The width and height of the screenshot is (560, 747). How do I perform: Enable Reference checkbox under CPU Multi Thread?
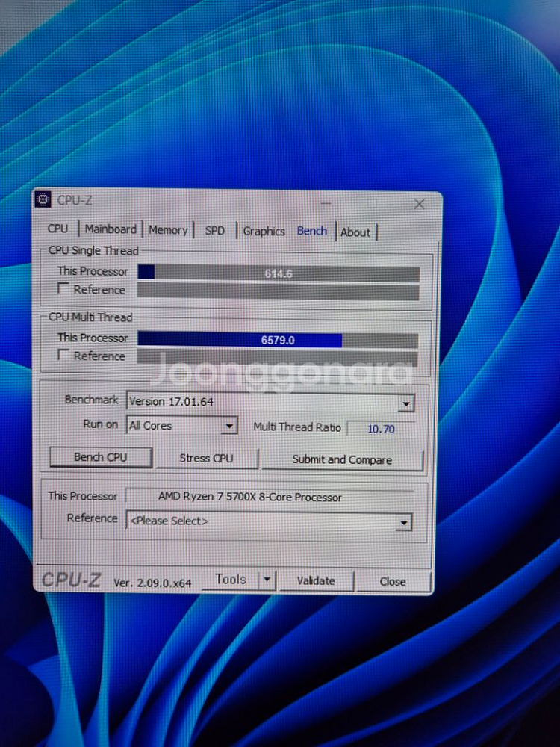(63, 354)
